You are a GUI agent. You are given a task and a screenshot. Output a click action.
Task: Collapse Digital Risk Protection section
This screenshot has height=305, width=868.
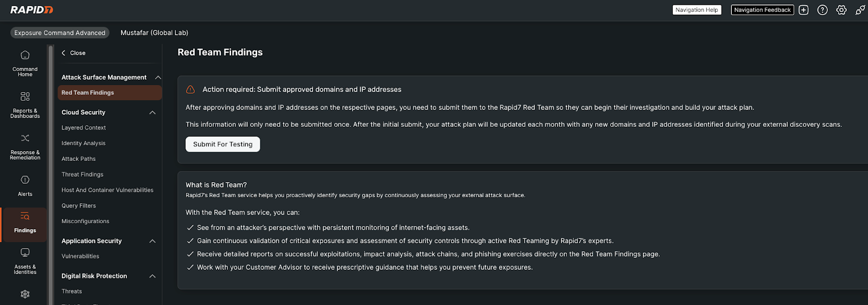pyautogui.click(x=152, y=276)
